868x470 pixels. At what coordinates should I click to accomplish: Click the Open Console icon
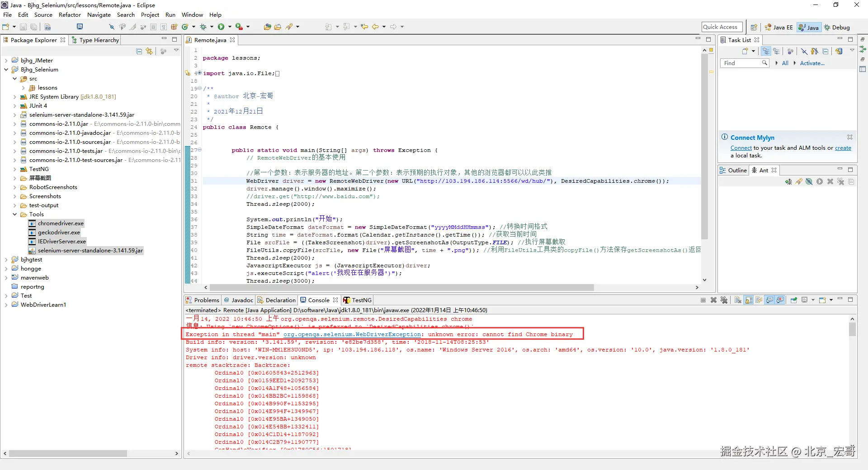click(x=822, y=300)
